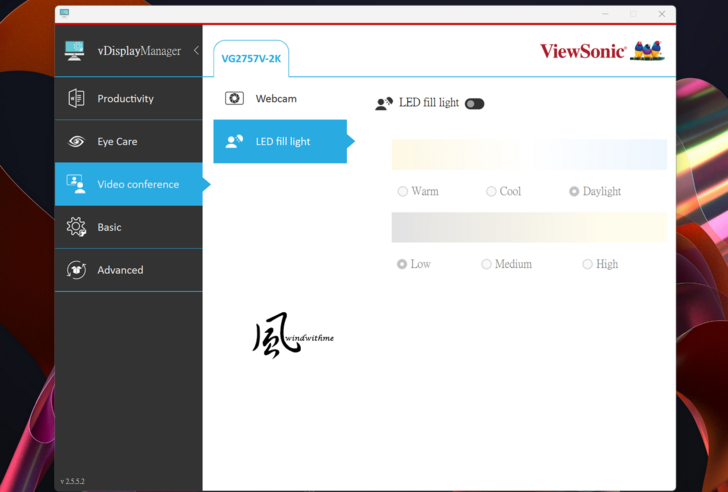Minimize the vDisplayManager window
This screenshot has height=492, width=728.
[x=605, y=14]
